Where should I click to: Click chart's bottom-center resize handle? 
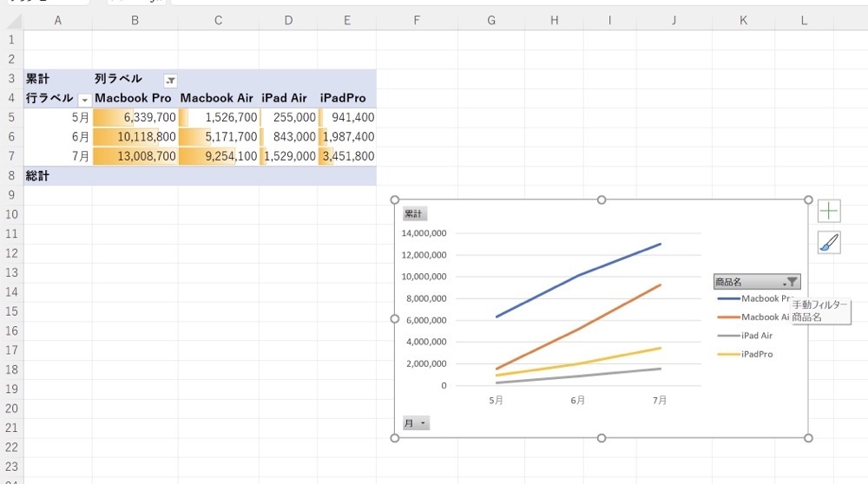602,438
